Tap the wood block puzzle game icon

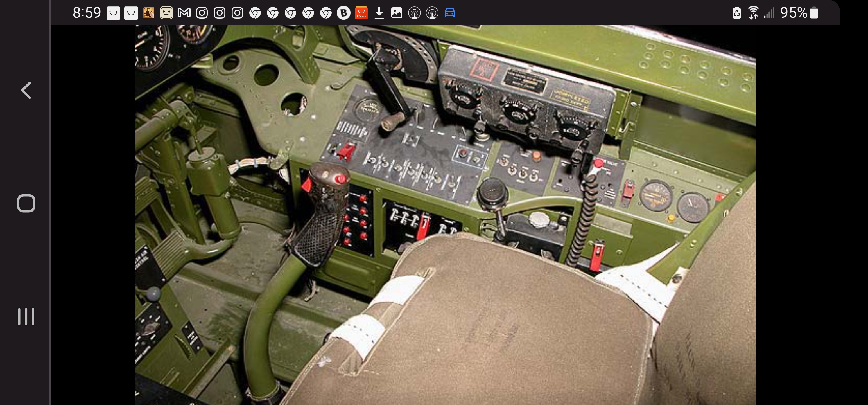(149, 13)
